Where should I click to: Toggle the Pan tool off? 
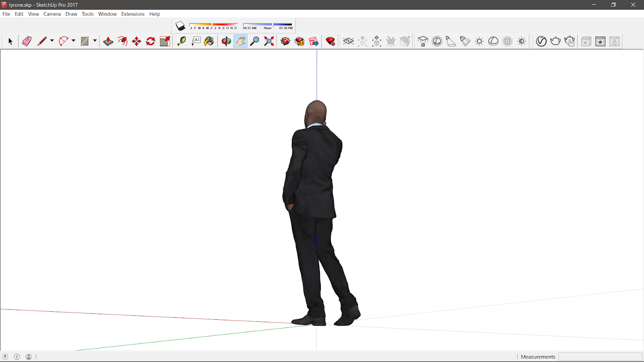click(240, 41)
